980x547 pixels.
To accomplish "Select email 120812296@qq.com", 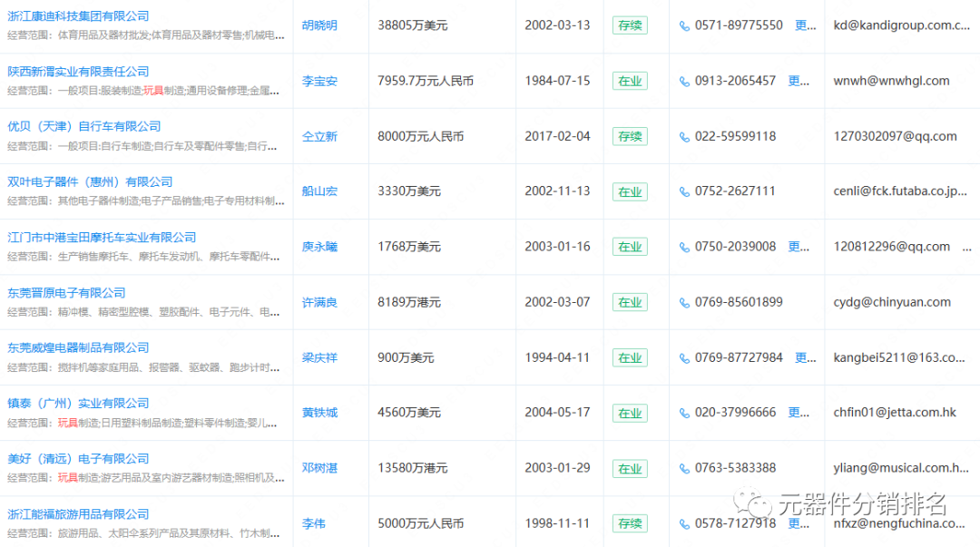I will 891,247.
